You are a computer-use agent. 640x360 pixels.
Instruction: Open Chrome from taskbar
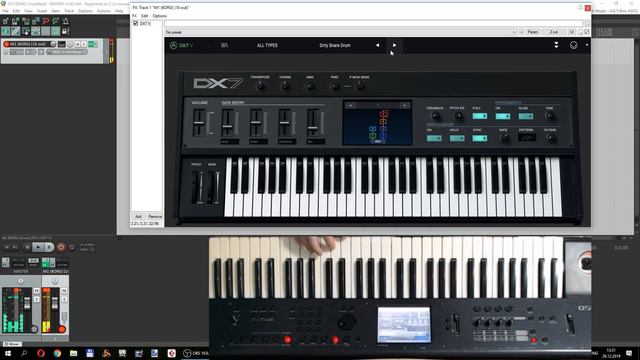[57, 353]
